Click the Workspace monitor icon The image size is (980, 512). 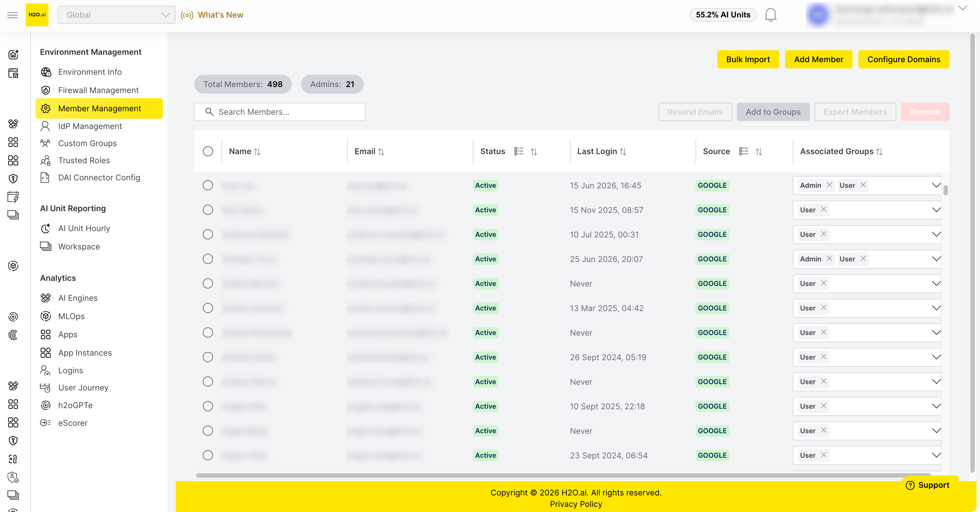coord(46,246)
